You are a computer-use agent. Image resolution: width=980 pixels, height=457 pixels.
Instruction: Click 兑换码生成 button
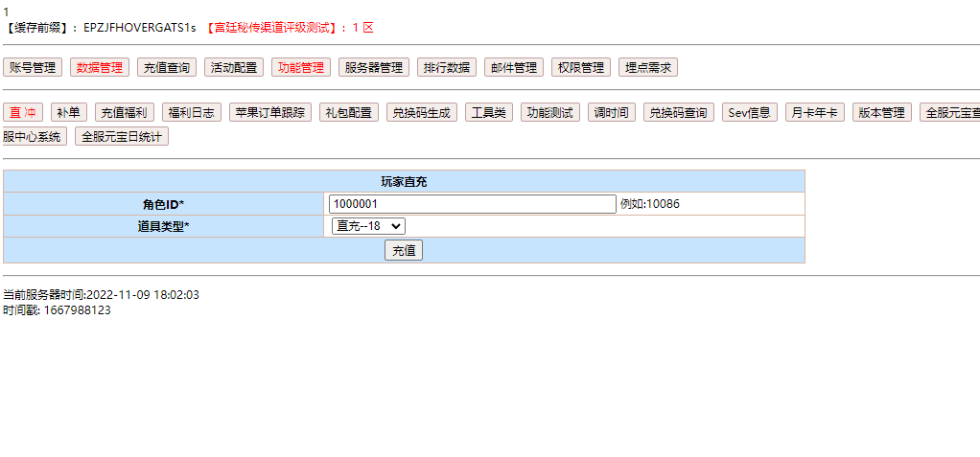point(422,113)
